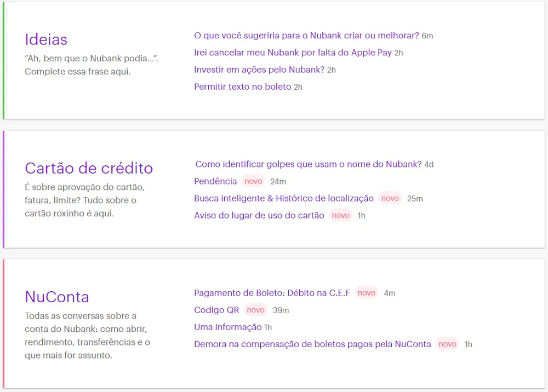Click the '6m' timestamp in Ideias
548x392 pixels.
(x=427, y=36)
